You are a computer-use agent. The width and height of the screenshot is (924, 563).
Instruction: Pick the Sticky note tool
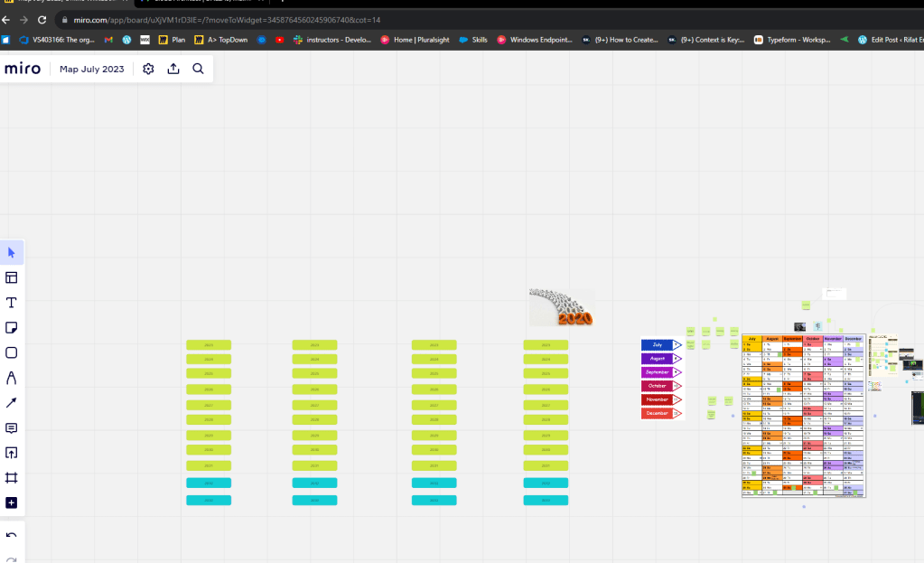click(11, 328)
